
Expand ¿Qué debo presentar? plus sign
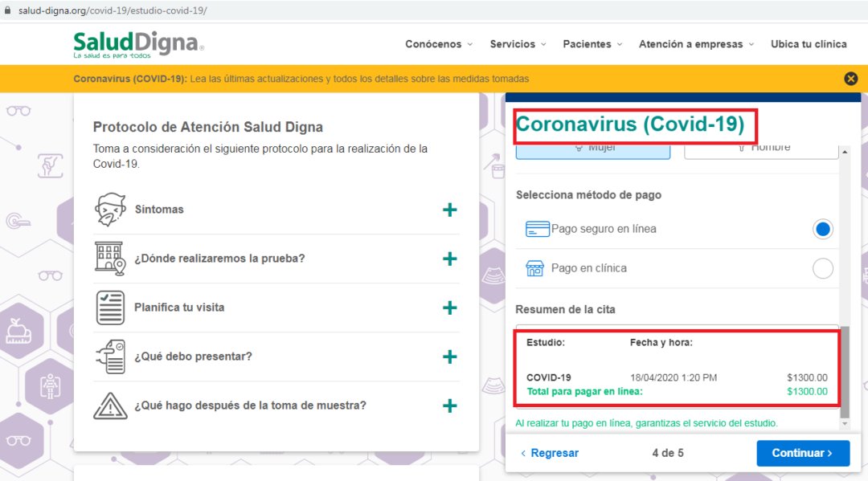(x=450, y=357)
